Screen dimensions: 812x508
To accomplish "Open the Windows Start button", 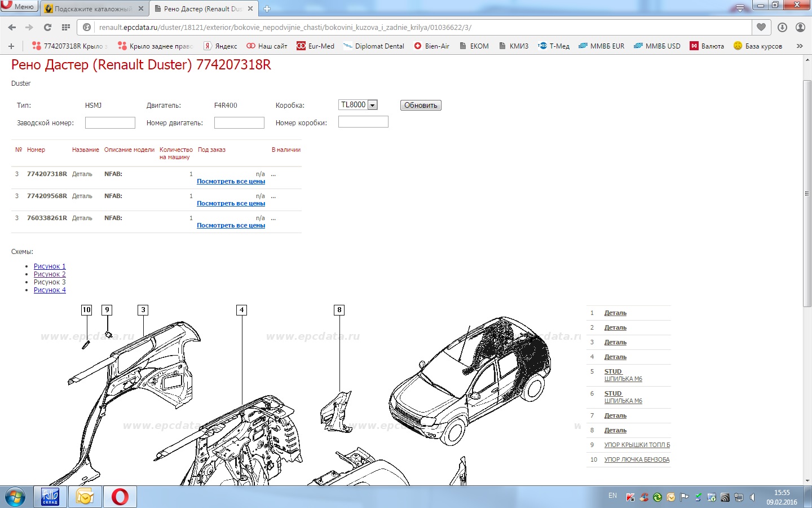I will (x=15, y=497).
